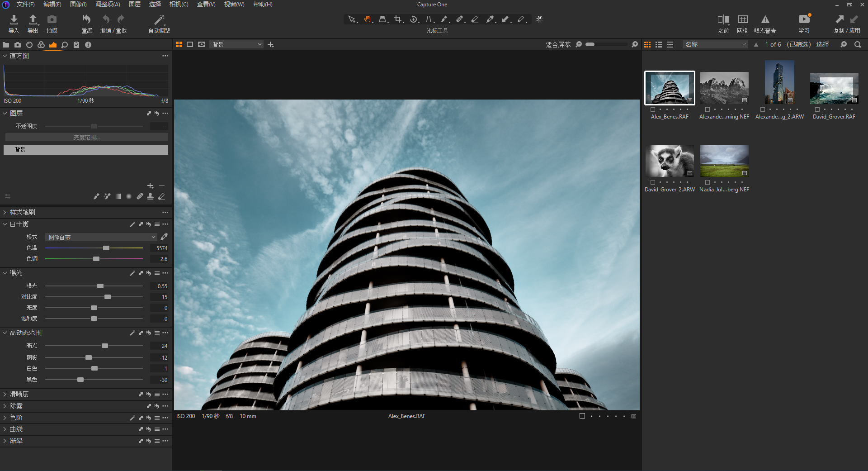Select the loupe tool next to crop

[383, 19]
